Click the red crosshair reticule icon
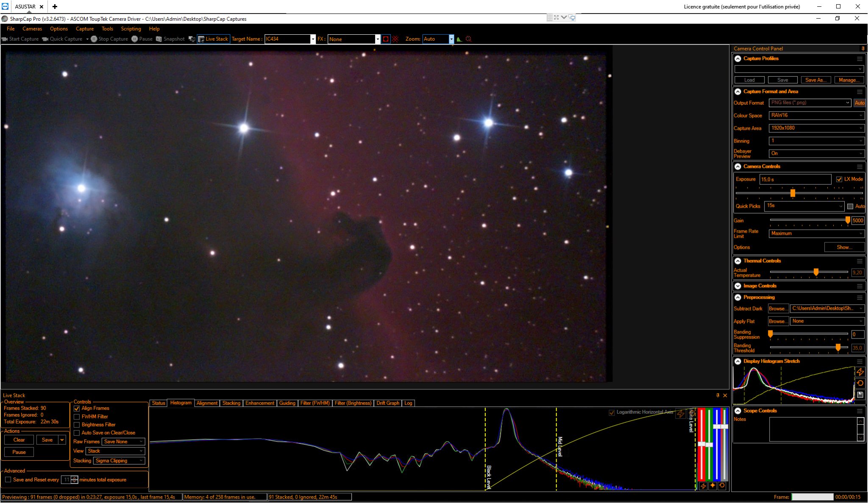The width and height of the screenshot is (868, 503). 395,39
